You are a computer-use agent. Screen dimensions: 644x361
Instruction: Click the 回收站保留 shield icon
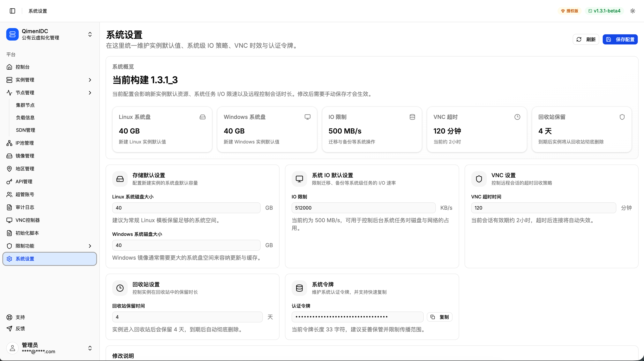(x=622, y=117)
